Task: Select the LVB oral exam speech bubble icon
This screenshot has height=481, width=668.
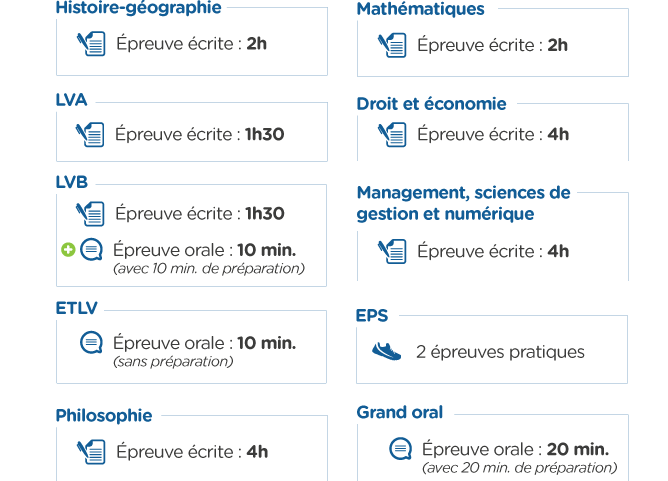Action: tap(92, 250)
